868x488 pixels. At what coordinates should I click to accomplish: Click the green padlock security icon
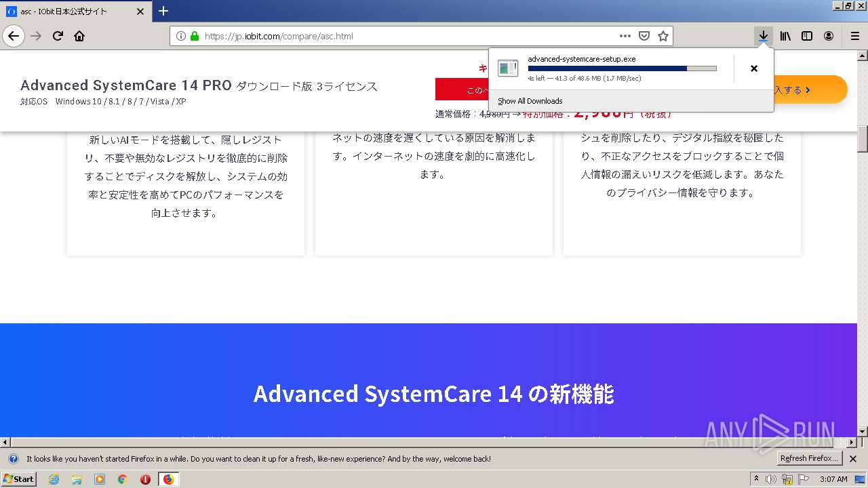195,36
